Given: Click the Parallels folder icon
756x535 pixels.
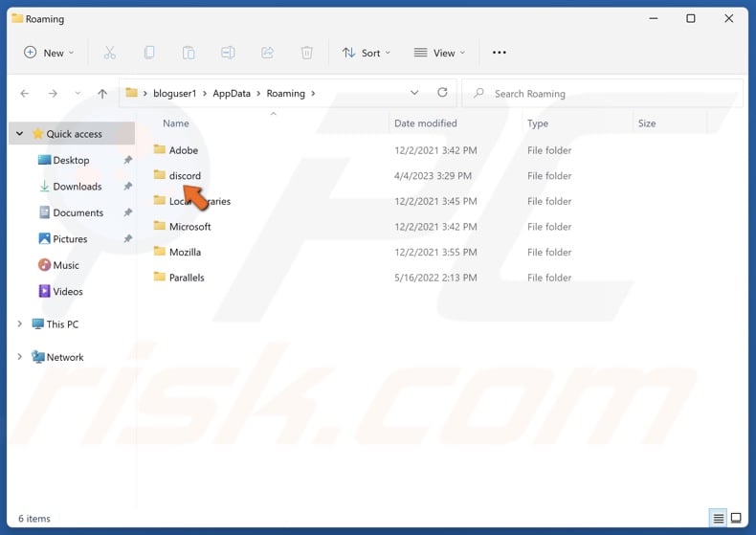Looking at the screenshot, I should [160, 277].
